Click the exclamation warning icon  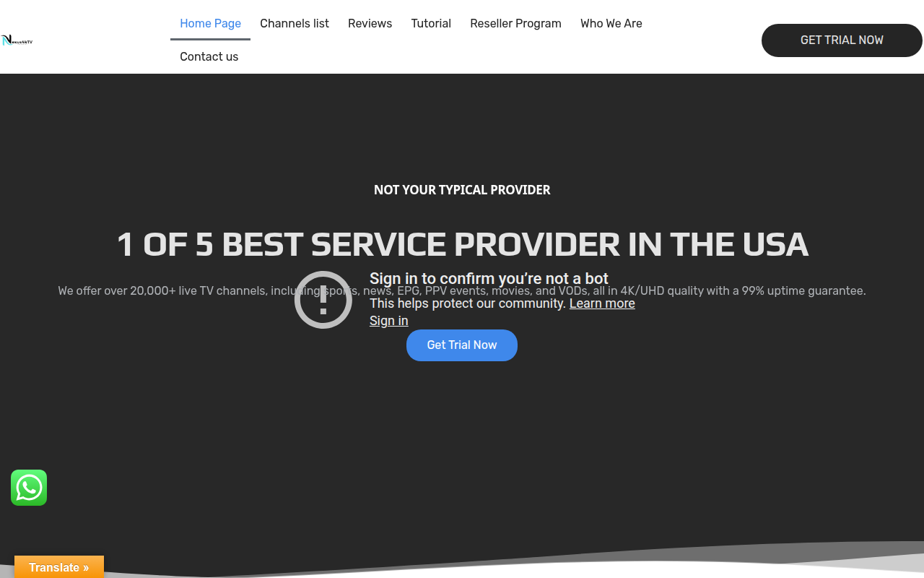(x=323, y=300)
